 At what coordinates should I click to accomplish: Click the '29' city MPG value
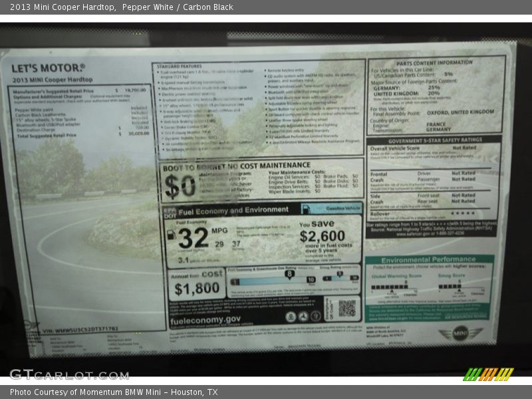[x=219, y=244]
